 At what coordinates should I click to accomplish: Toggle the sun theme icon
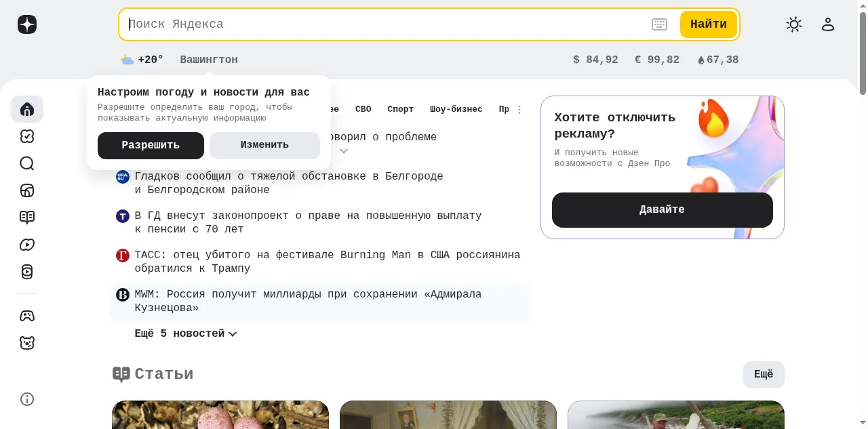tap(794, 24)
